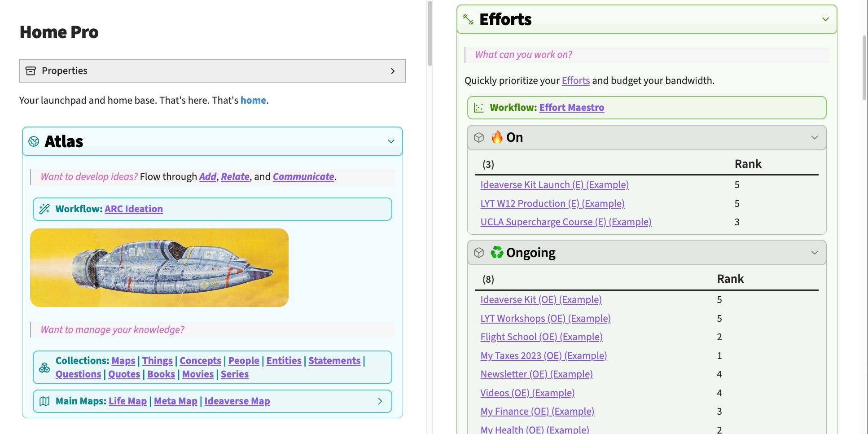Open the Series collection link
868x434 pixels.
[235, 374]
